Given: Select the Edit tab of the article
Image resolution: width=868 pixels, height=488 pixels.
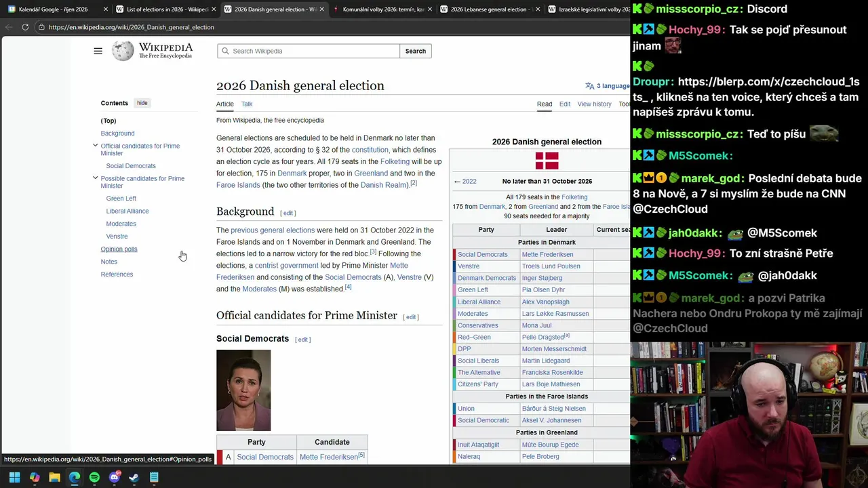Looking at the screenshot, I should [x=565, y=104].
